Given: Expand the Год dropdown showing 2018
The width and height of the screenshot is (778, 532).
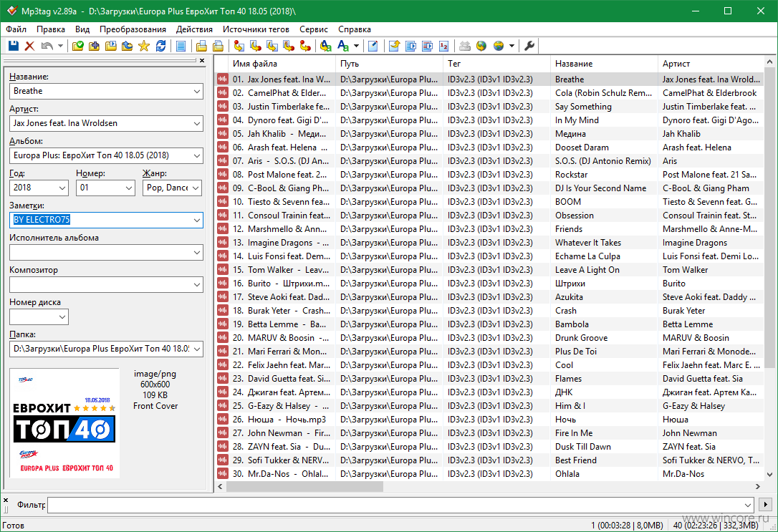Looking at the screenshot, I should pos(62,188).
